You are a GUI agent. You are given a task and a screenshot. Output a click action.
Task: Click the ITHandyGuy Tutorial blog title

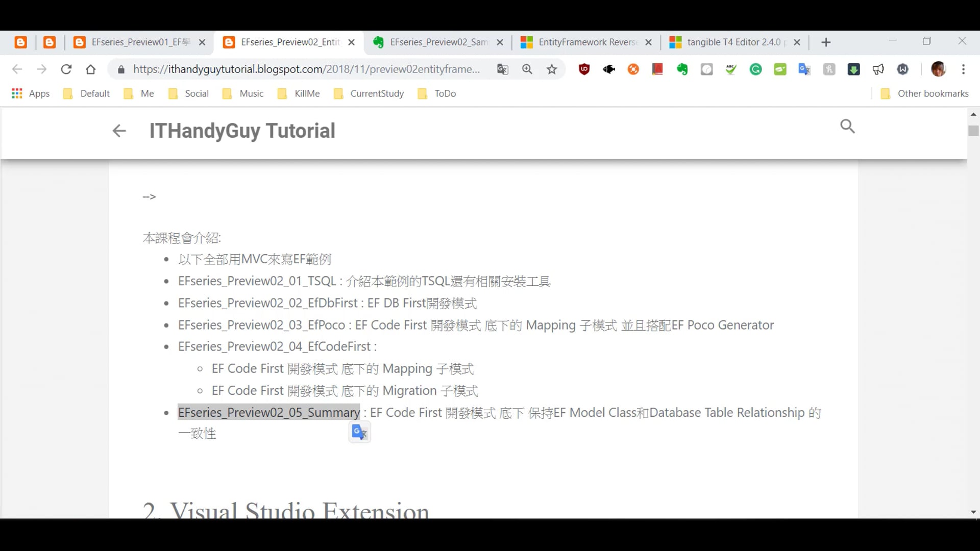tap(242, 131)
